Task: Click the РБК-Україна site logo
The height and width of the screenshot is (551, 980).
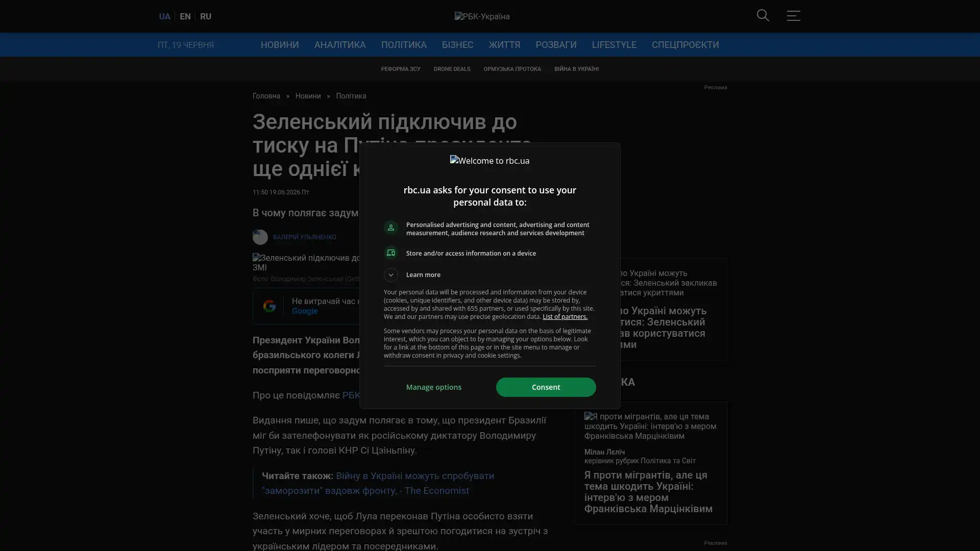Action: pos(482,16)
